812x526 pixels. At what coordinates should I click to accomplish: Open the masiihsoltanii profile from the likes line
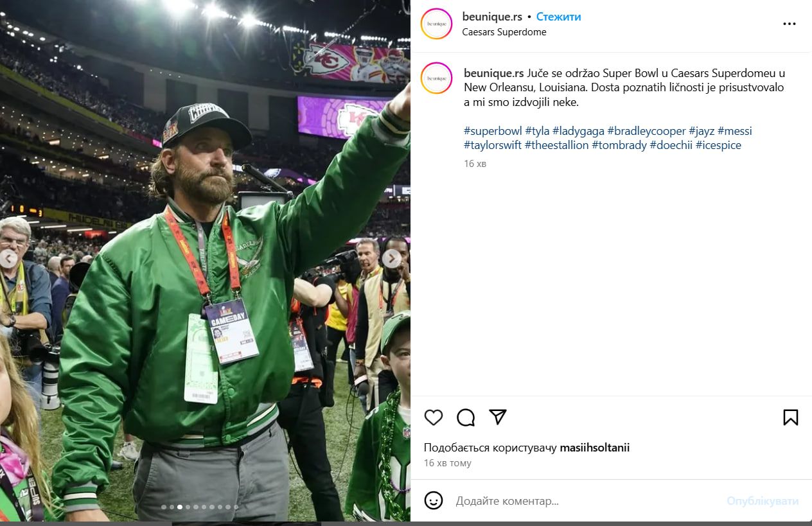click(x=594, y=448)
